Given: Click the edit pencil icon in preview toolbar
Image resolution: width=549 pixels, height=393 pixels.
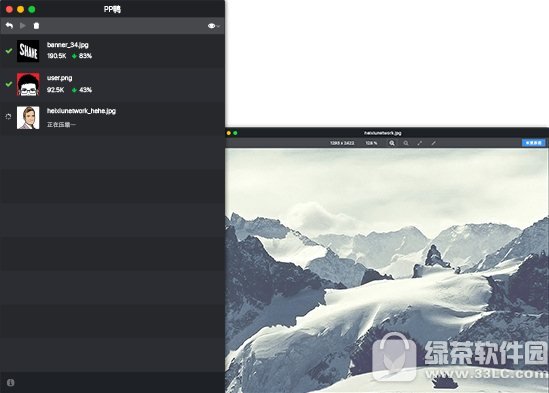Looking at the screenshot, I should point(433,143).
